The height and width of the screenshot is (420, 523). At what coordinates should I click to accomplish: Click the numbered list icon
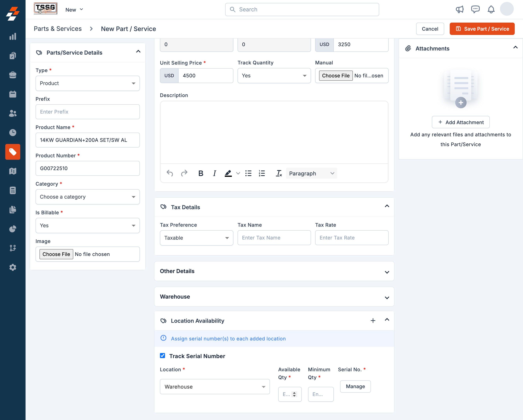point(262,173)
